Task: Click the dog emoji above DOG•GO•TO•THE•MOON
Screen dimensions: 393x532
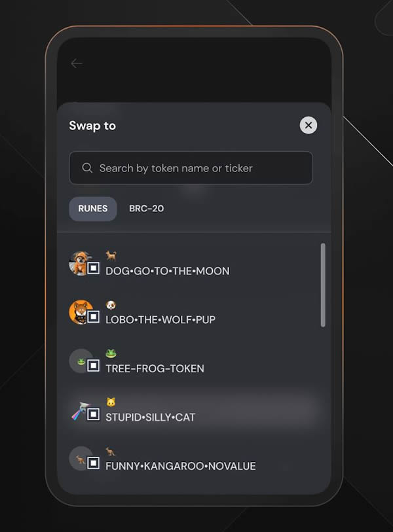Action: (x=111, y=255)
